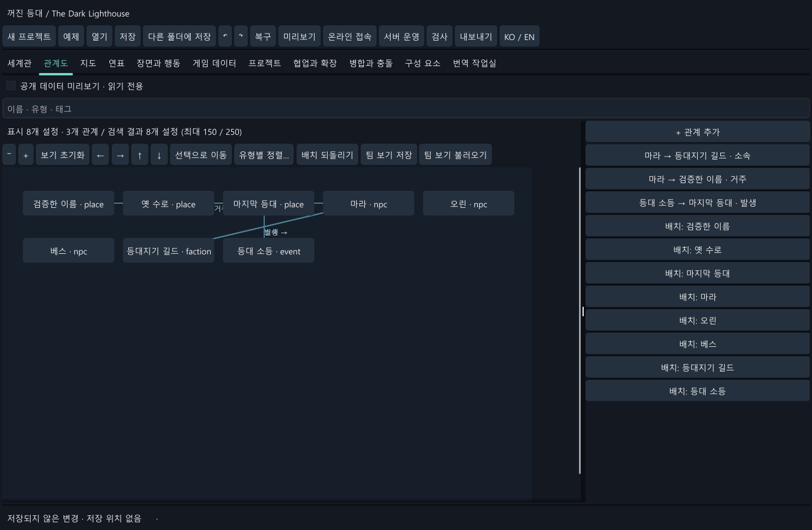
Task: Select the 오린 · npc node
Action: [468, 204]
